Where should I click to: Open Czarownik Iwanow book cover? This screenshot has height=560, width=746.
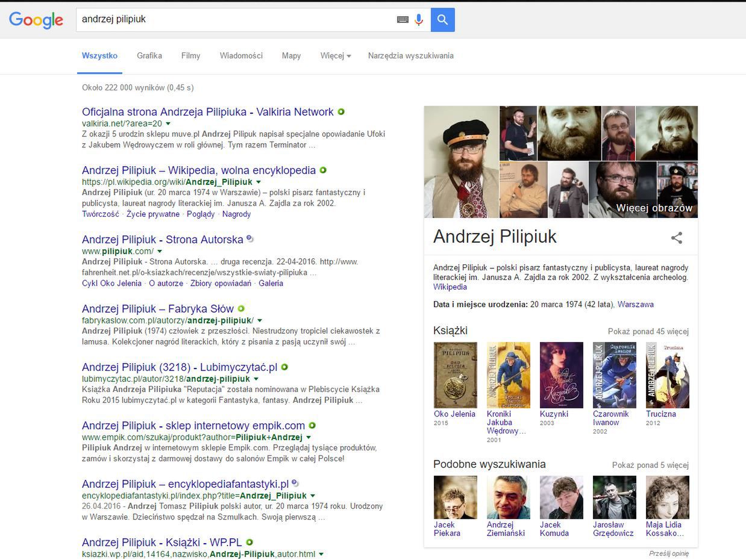(x=615, y=375)
